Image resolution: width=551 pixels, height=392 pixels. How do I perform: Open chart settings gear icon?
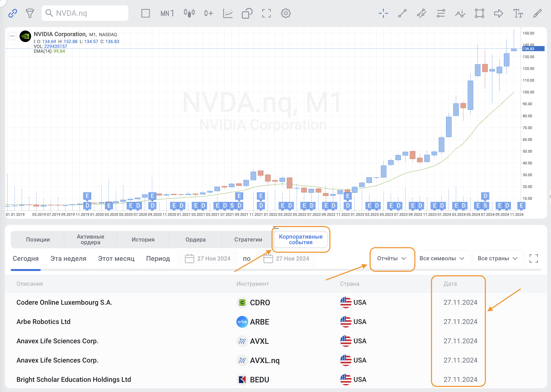point(286,13)
